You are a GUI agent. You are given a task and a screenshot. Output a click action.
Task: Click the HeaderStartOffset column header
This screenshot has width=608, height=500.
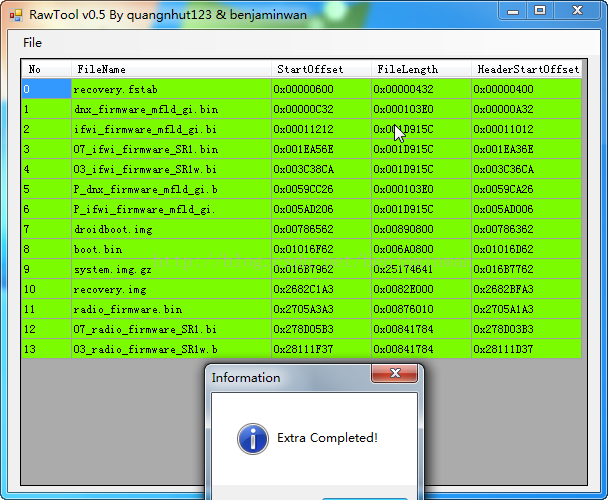527,69
